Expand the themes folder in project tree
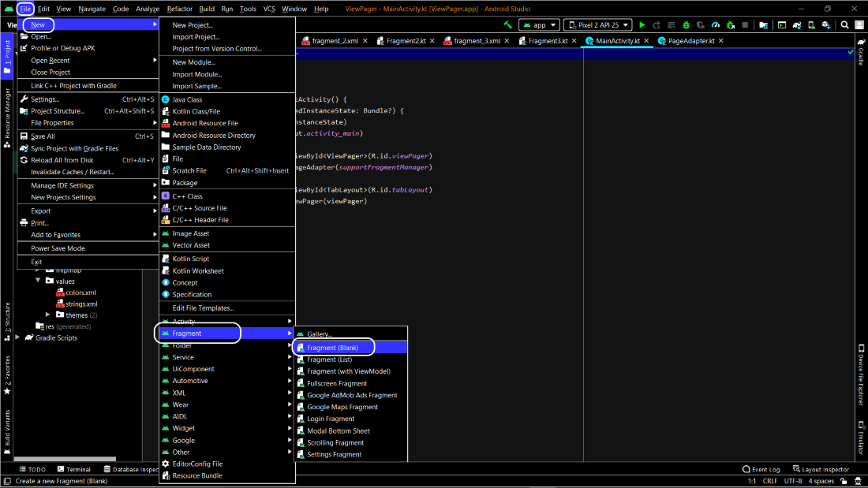This screenshot has width=868, height=488. [x=48, y=315]
